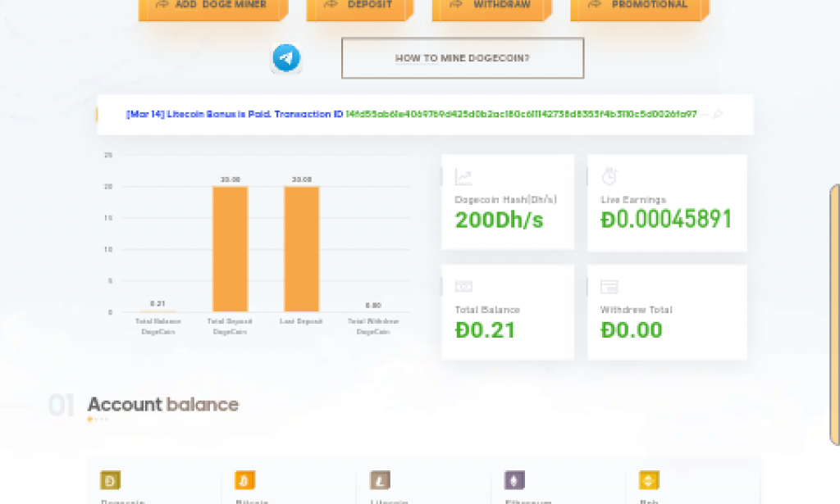Select the Bitcoin currency icon
Image resolution: width=840 pixels, height=504 pixels.
(x=244, y=480)
